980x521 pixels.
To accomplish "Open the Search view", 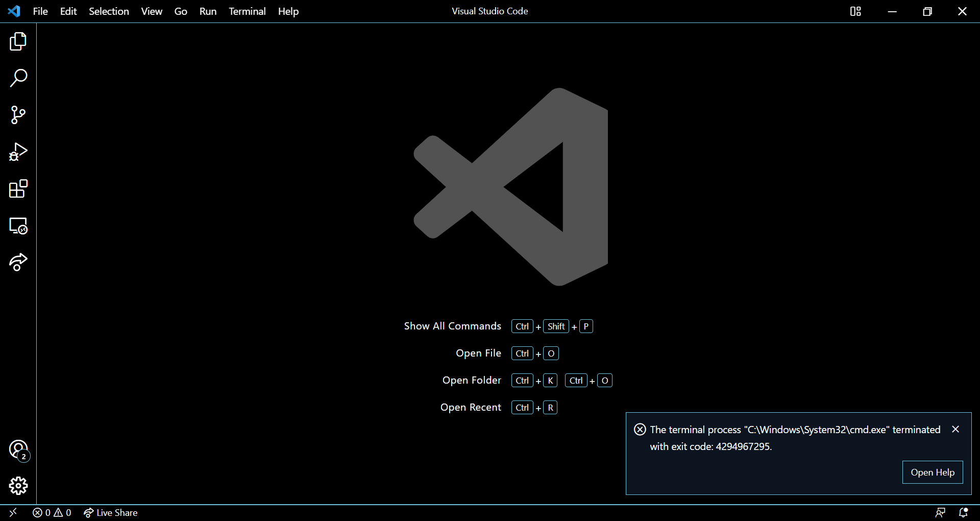I will pyautogui.click(x=18, y=78).
